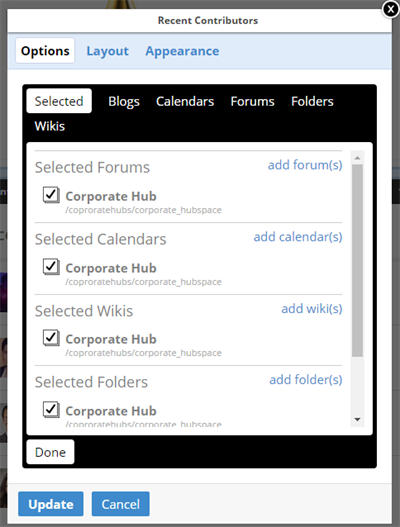The image size is (400, 527).
Task: Uncheck Corporate Hub under Selected Calendars
Action: 51,267
